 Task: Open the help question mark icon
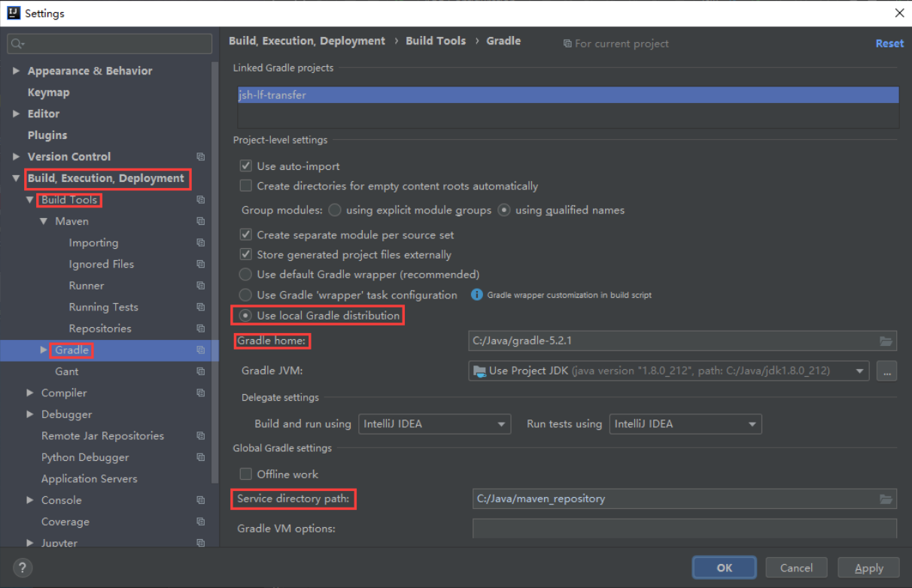point(23,568)
